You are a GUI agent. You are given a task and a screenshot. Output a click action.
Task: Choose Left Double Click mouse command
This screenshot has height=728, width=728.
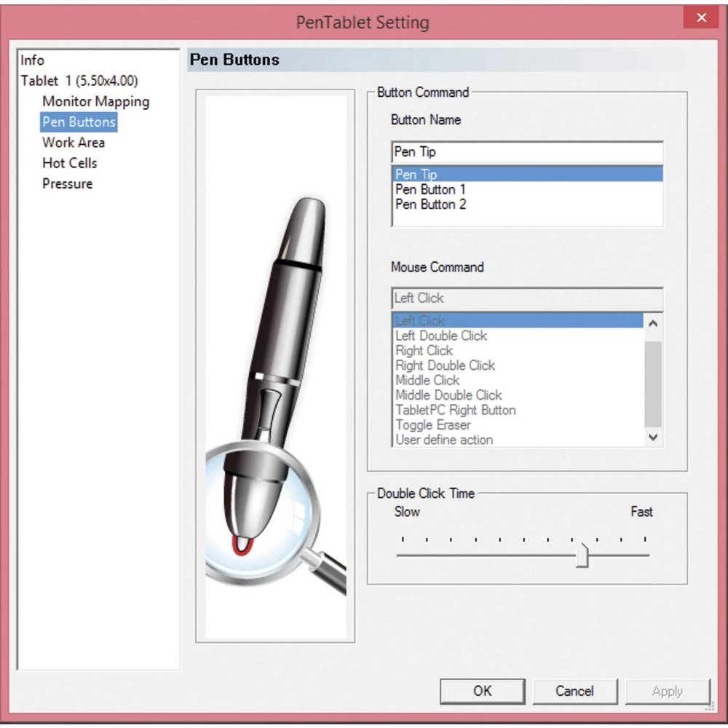click(x=440, y=336)
